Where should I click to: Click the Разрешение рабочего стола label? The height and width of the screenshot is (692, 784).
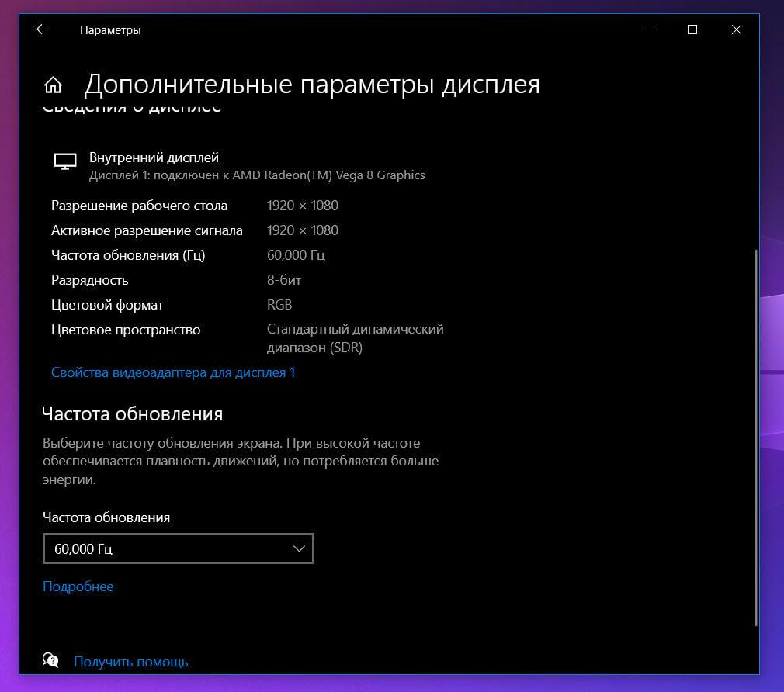click(x=140, y=206)
